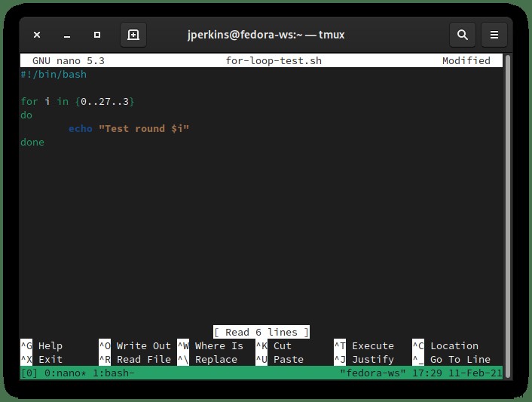Select the ^W Where Is shortcut
Screen dimensions: 532x402
[210, 345]
